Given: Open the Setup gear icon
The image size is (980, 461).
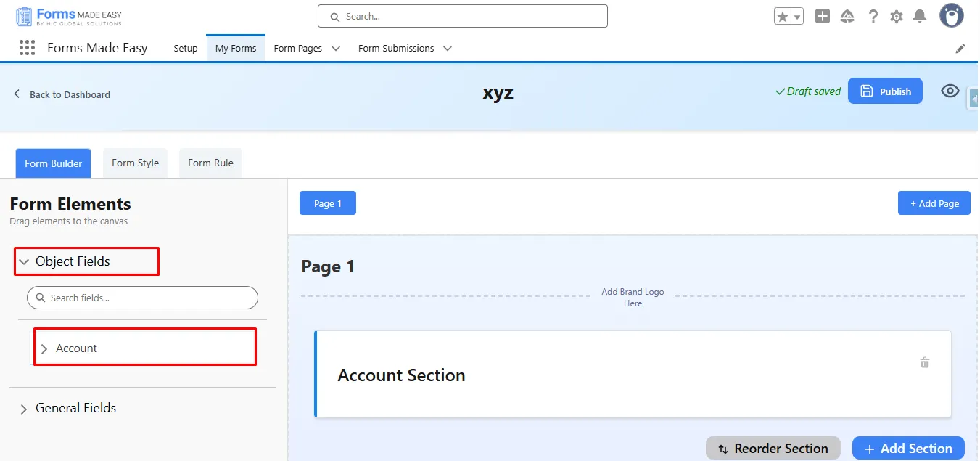Looking at the screenshot, I should [x=897, y=16].
